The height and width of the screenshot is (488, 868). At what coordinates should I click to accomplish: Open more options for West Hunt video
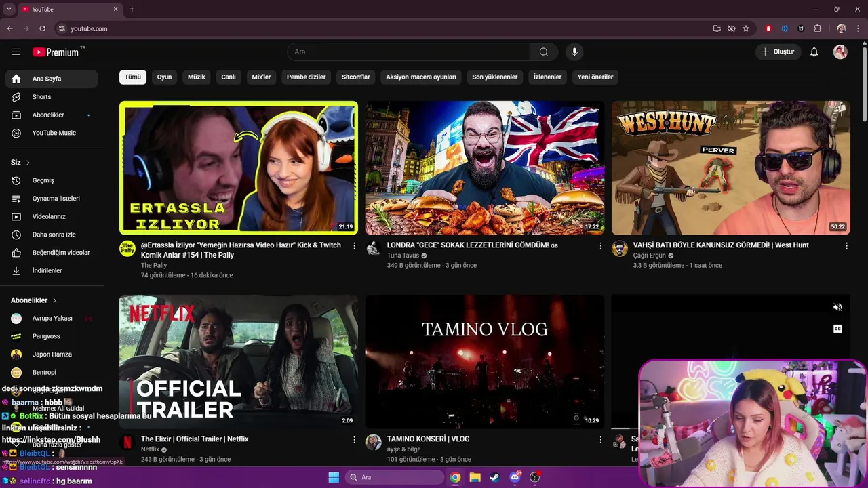(x=846, y=246)
